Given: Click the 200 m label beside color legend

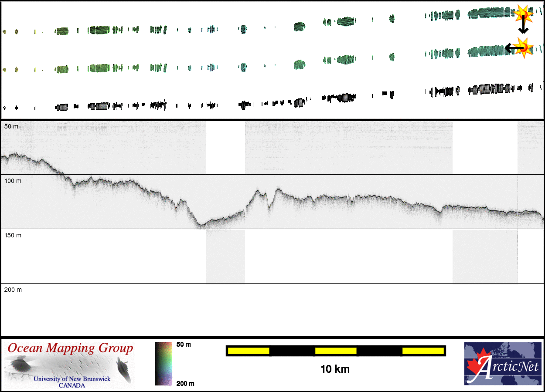Looking at the screenshot, I should point(185,383).
